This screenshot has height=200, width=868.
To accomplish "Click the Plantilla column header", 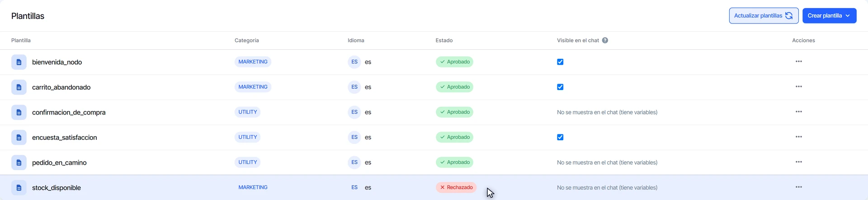I will [x=21, y=40].
